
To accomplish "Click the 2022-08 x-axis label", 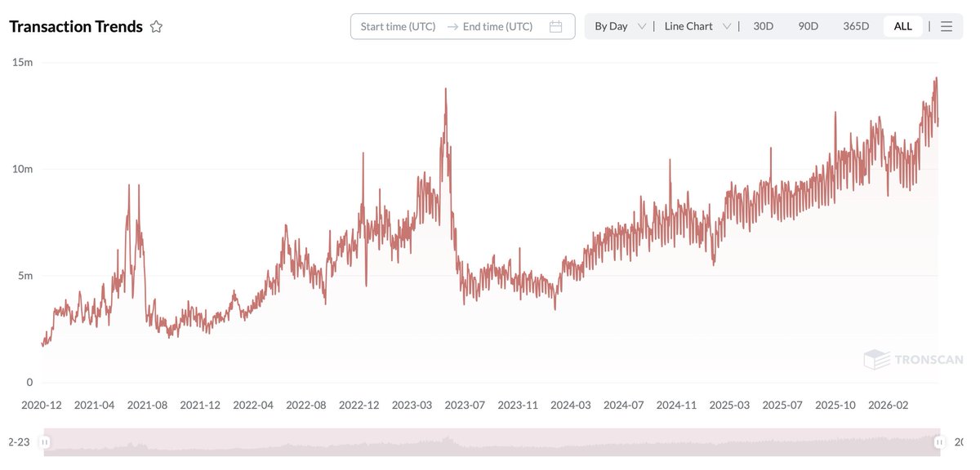I will click(x=306, y=405).
